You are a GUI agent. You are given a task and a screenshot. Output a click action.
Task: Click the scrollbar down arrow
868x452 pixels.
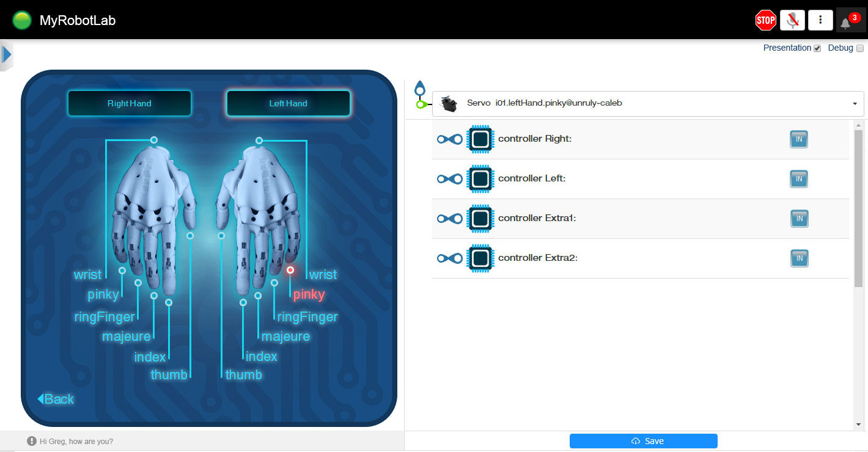tap(858, 425)
